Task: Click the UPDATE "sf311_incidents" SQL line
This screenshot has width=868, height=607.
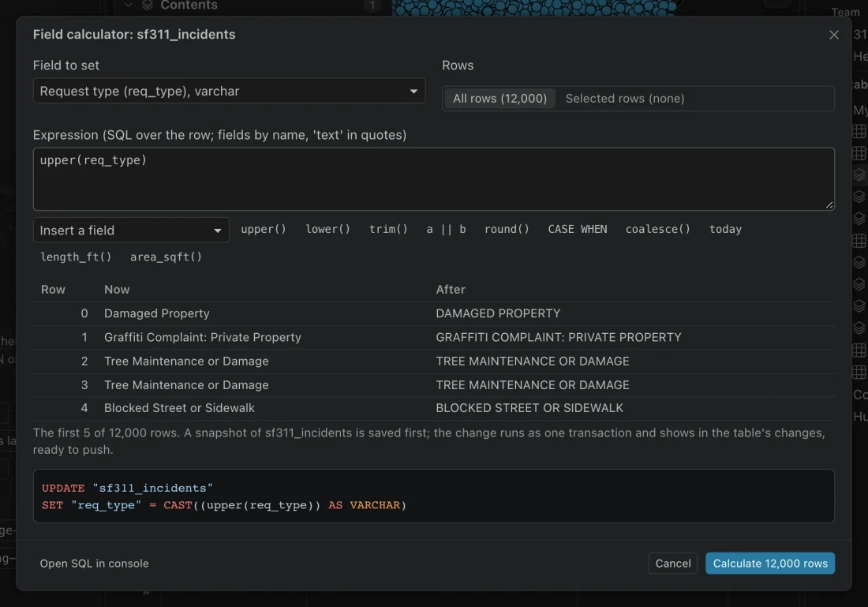Action: click(x=127, y=488)
